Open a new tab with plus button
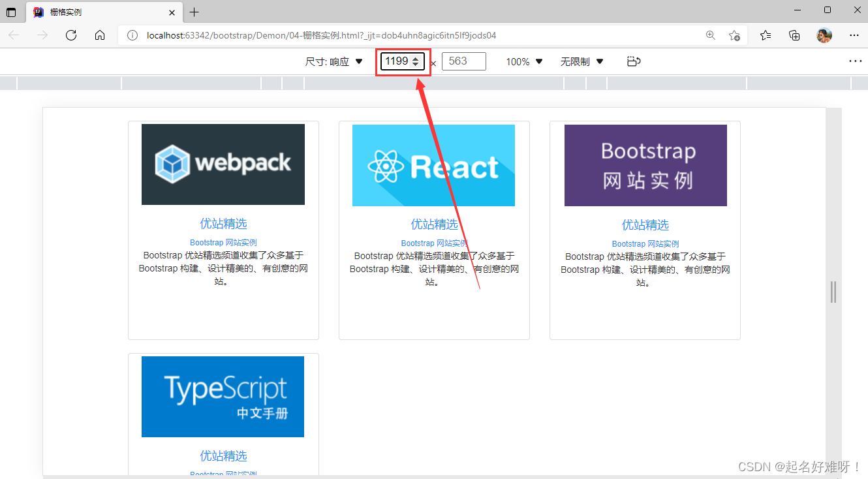The height and width of the screenshot is (479, 868). tap(194, 12)
